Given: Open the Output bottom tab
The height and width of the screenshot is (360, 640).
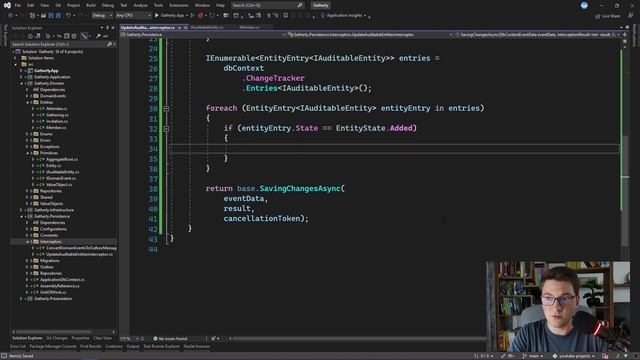Looking at the screenshot, I should [x=133, y=346].
